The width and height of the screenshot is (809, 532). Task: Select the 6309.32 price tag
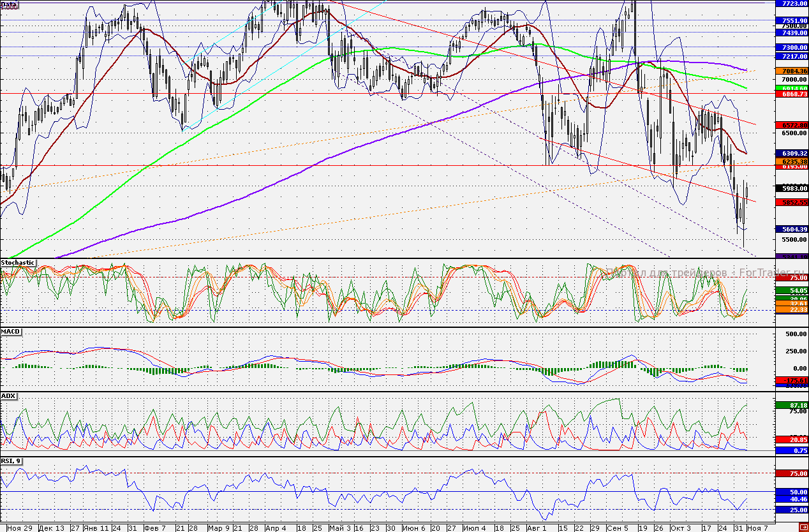click(791, 154)
